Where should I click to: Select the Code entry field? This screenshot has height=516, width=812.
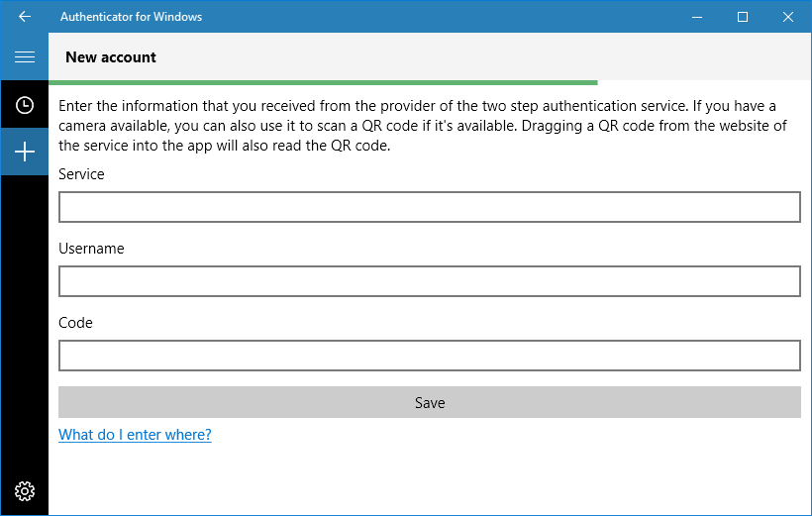click(x=429, y=356)
